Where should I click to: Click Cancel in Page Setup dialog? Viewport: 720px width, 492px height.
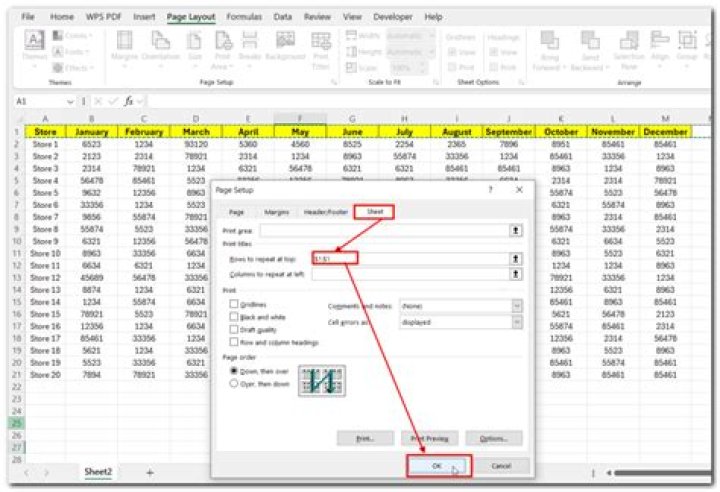pyautogui.click(x=501, y=466)
